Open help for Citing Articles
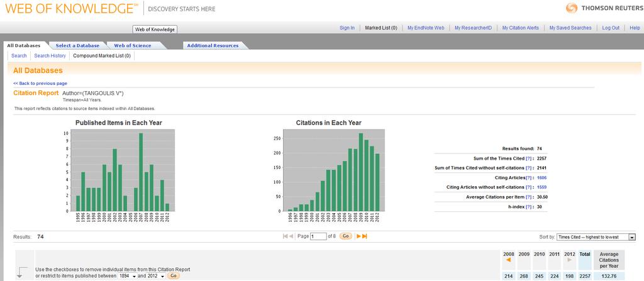Screen dimensions: 644x281 [528, 177]
